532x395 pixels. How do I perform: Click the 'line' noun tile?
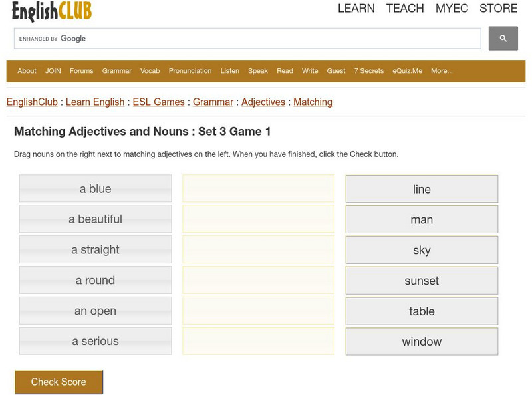(x=422, y=189)
